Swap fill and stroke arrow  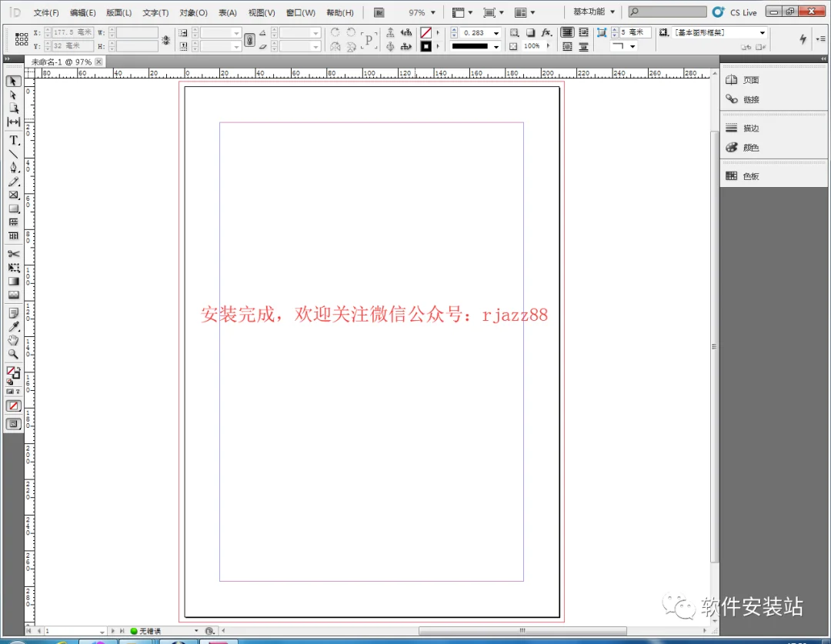pos(18,368)
